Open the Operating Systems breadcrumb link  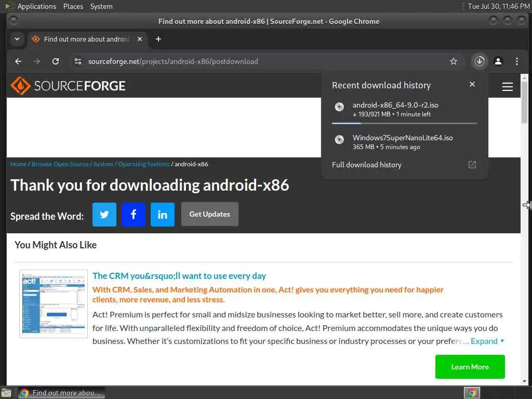coord(143,164)
